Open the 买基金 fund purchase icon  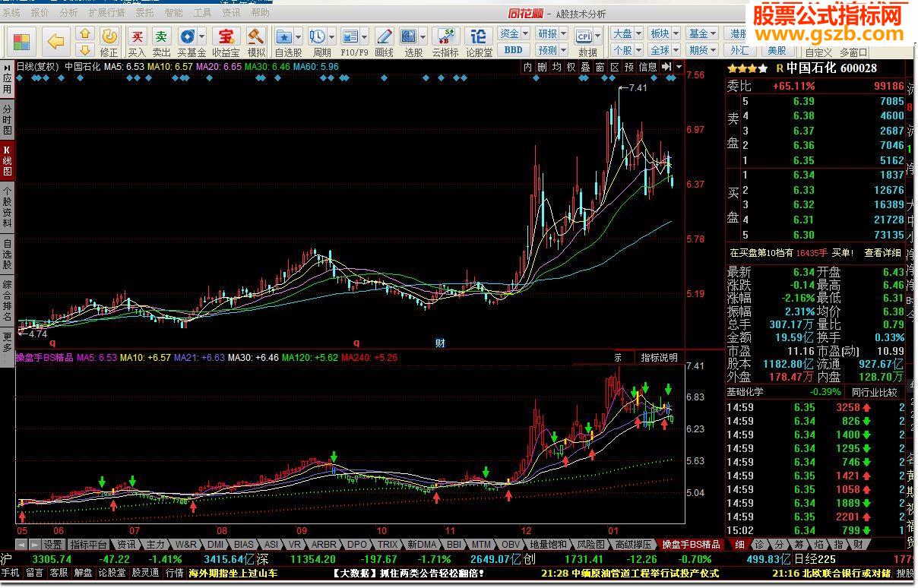pyautogui.click(x=188, y=43)
